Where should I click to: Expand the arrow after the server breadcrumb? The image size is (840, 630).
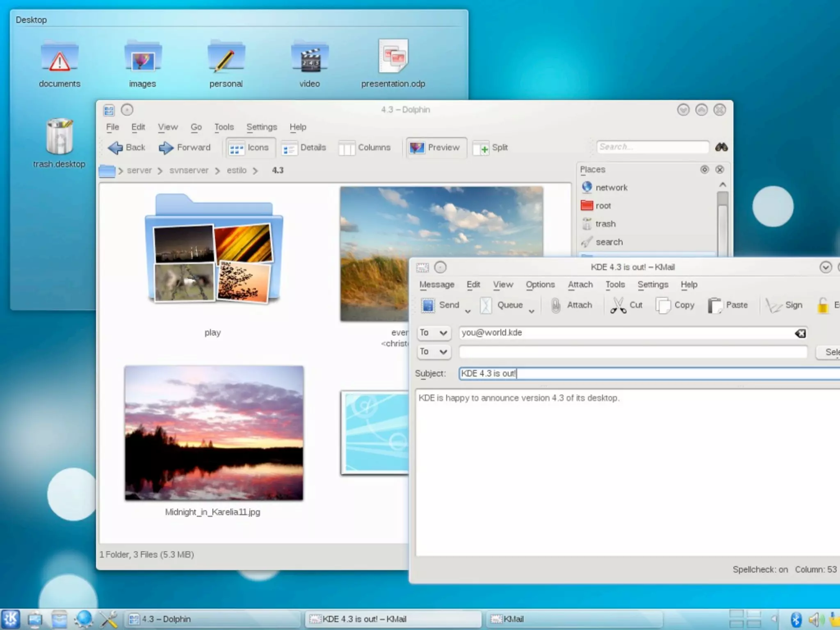click(x=160, y=171)
